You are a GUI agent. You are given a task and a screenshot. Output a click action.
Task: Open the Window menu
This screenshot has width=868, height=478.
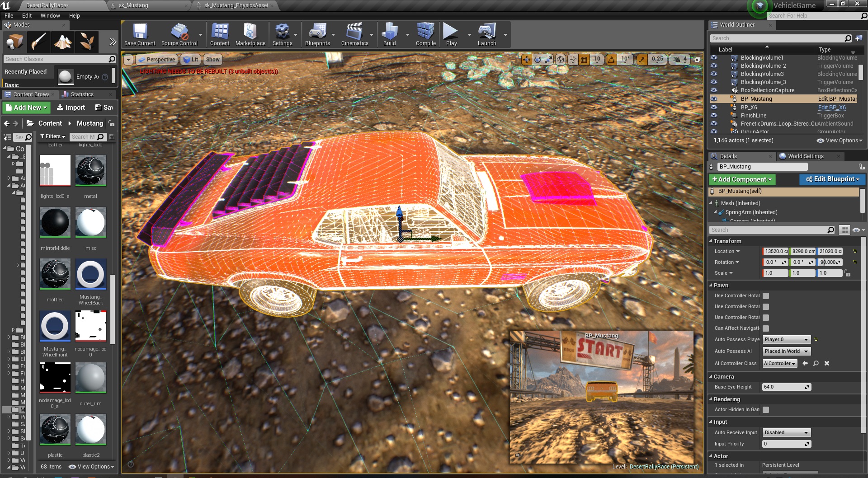[x=50, y=15]
